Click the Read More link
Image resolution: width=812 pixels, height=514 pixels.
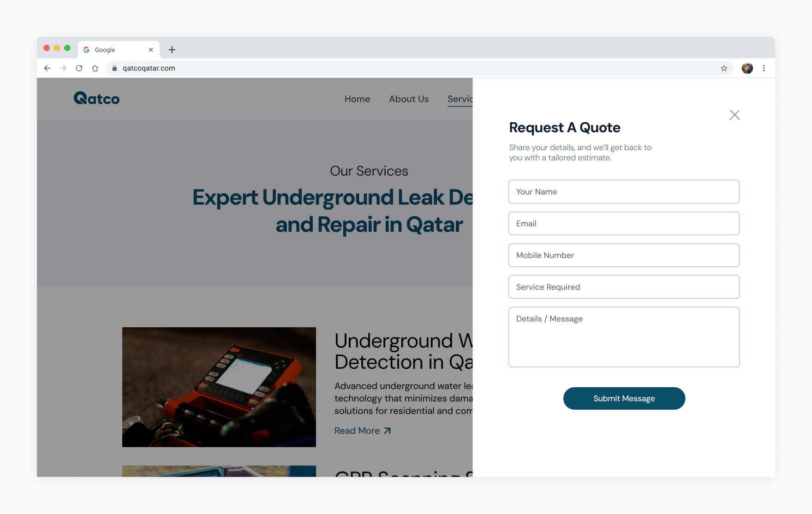[363, 430]
